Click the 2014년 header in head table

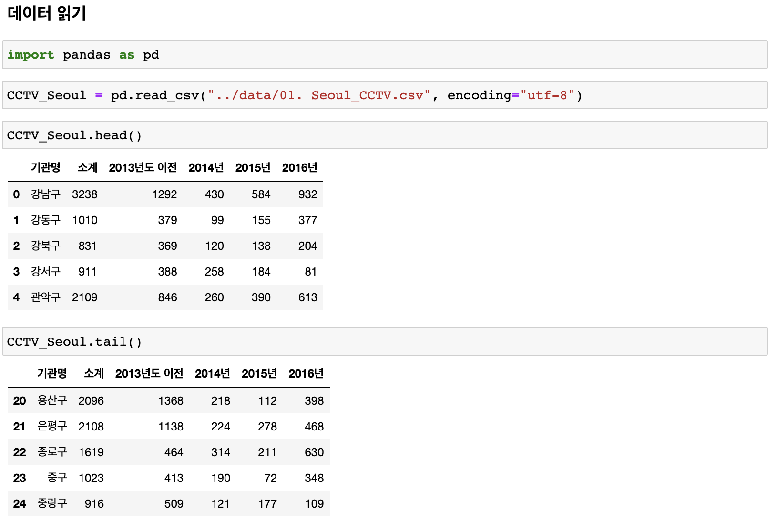coord(206,167)
